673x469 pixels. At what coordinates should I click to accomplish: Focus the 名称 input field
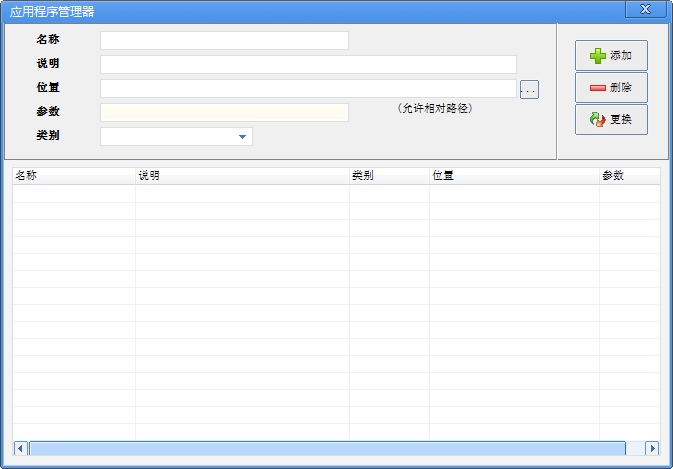(x=224, y=40)
